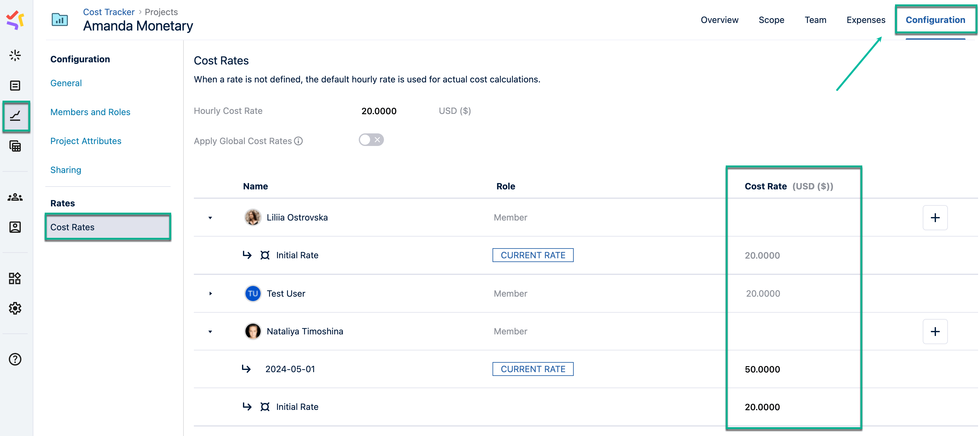Image resolution: width=980 pixels, height=436 pixels.
Task: Open the timesheet list icon in sidebar
Action: coord(15,86)
